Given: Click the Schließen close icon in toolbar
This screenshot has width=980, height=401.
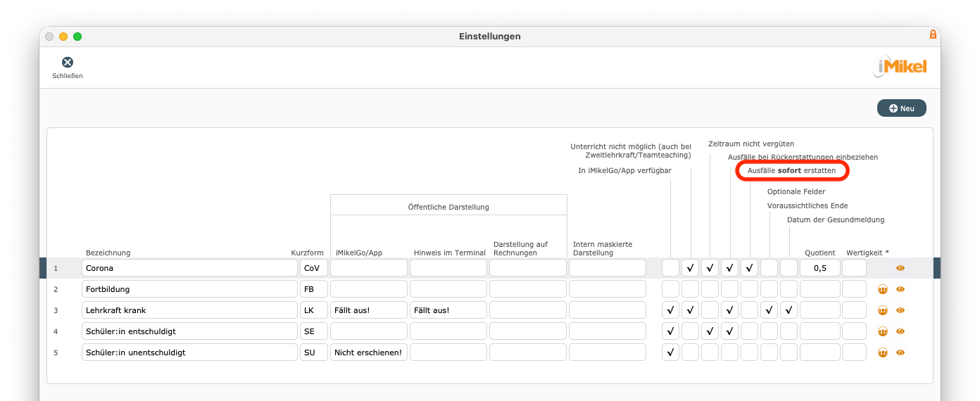Looking at the screenshot, I should (x=68, y=63).
